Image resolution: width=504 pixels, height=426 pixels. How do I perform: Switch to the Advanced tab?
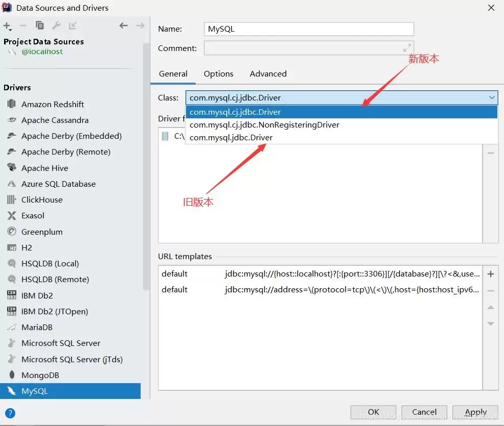(x=268, y=74)
